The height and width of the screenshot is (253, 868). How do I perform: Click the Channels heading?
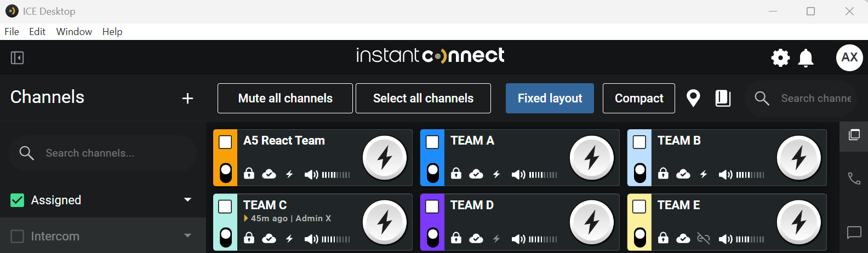[47, 97]
